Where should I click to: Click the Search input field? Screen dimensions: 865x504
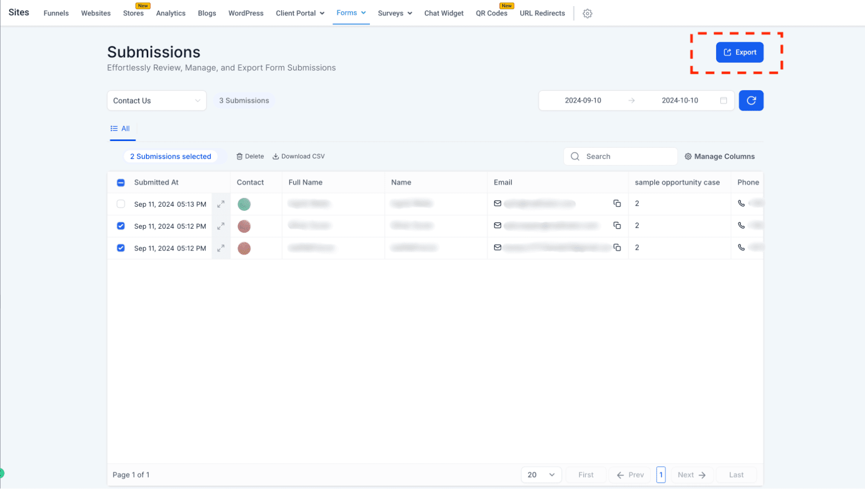pos(620,156)
